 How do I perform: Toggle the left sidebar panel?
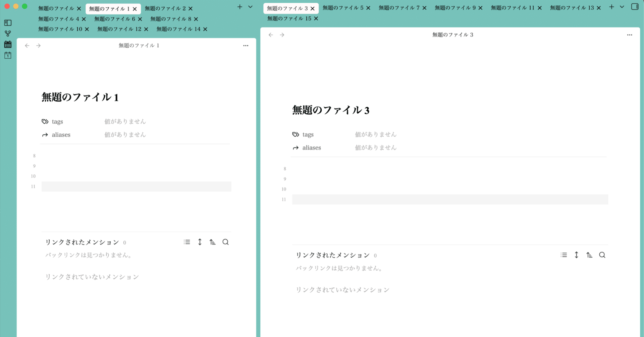click(7, 23)
